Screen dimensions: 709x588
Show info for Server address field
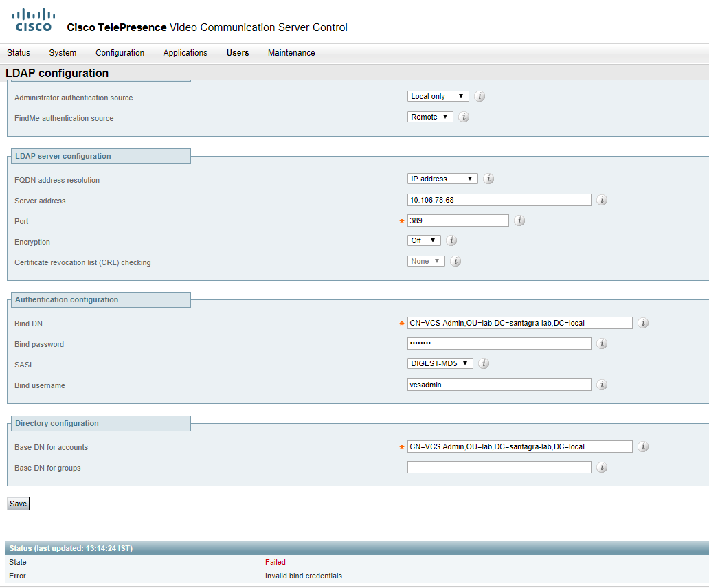[x=602, y=200]
